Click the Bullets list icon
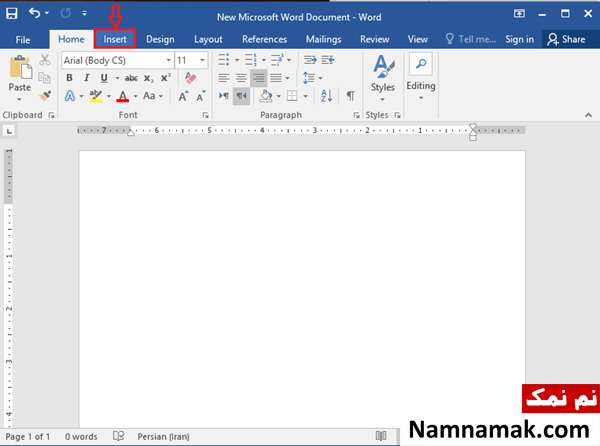The image size is (600, 446). [224, 60]
